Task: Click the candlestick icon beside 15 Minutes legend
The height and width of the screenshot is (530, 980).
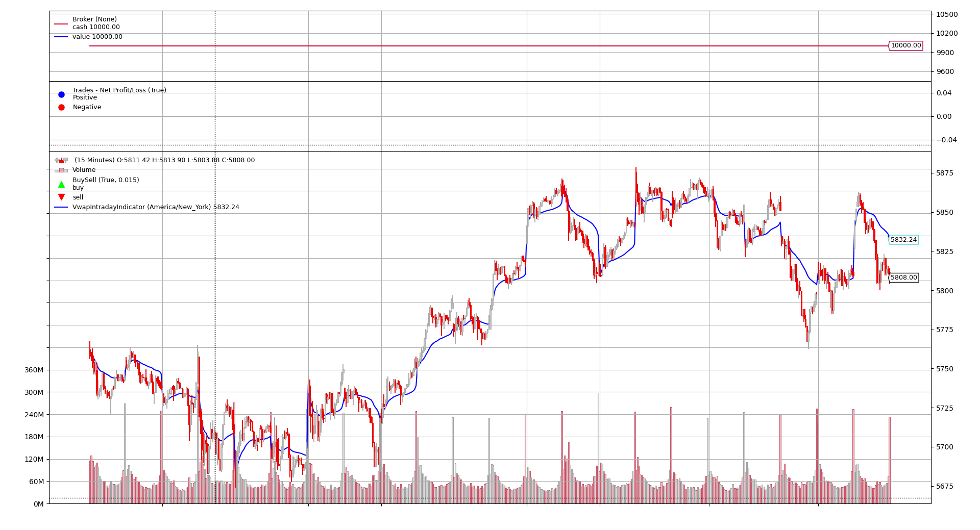Action: 61,160
